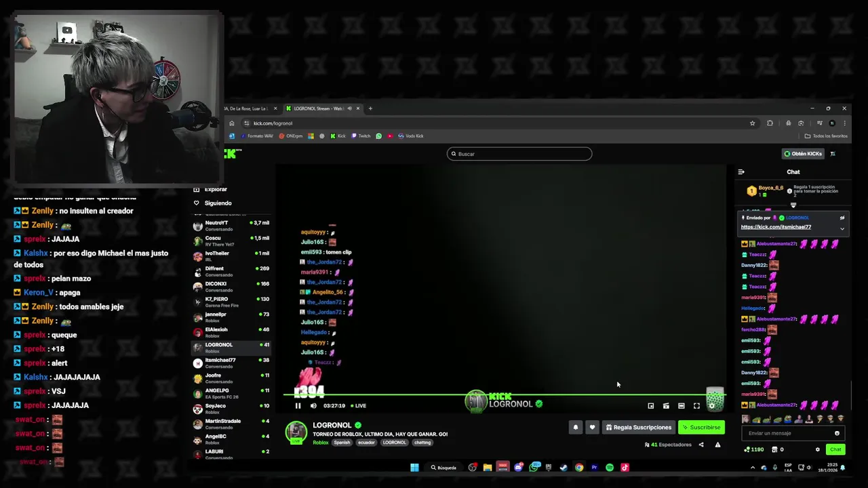868x488 pixels.
Task: Mute the stream volume speaker icon
Action: (313, 406)
